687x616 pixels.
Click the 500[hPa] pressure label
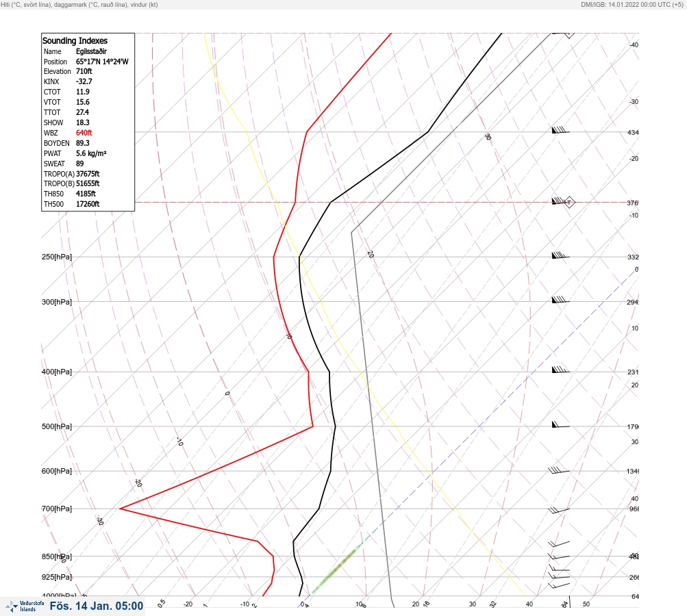coord(57,426)
